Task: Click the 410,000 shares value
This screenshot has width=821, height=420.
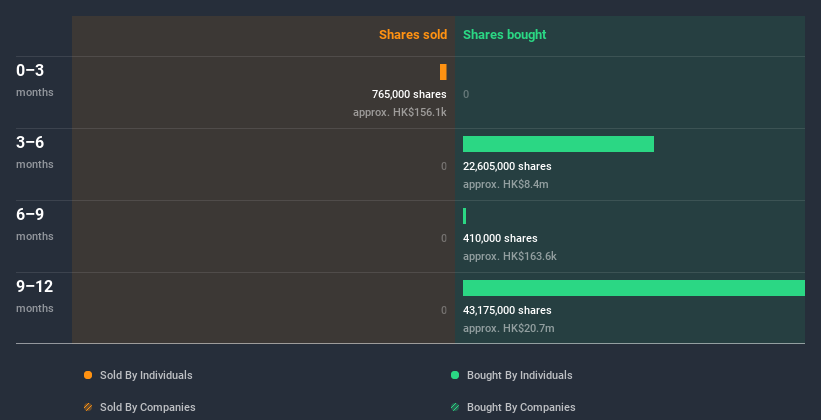Action: [x=500, y=238]
